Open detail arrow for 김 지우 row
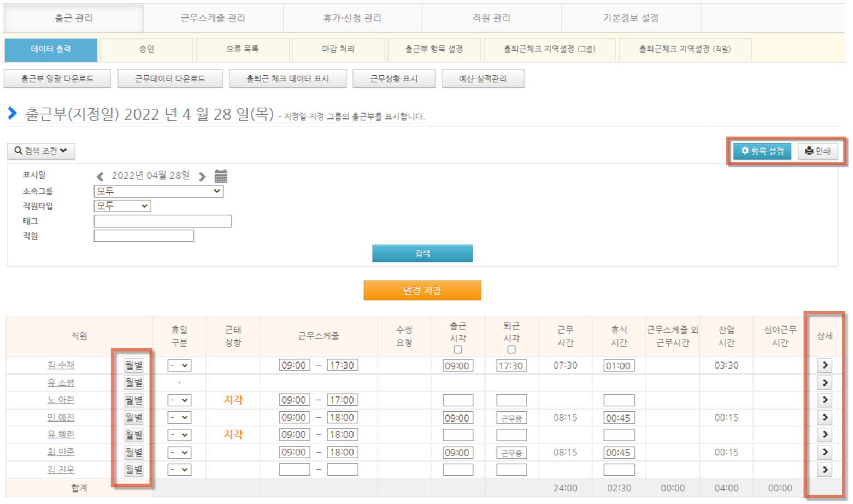Viewport: 853px width, 504px height. tap(825, 470)
